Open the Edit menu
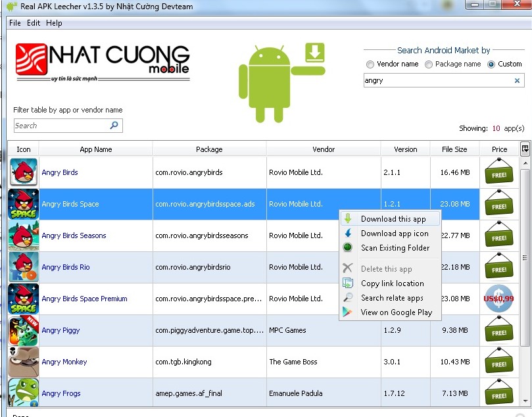 pos(34,23)
